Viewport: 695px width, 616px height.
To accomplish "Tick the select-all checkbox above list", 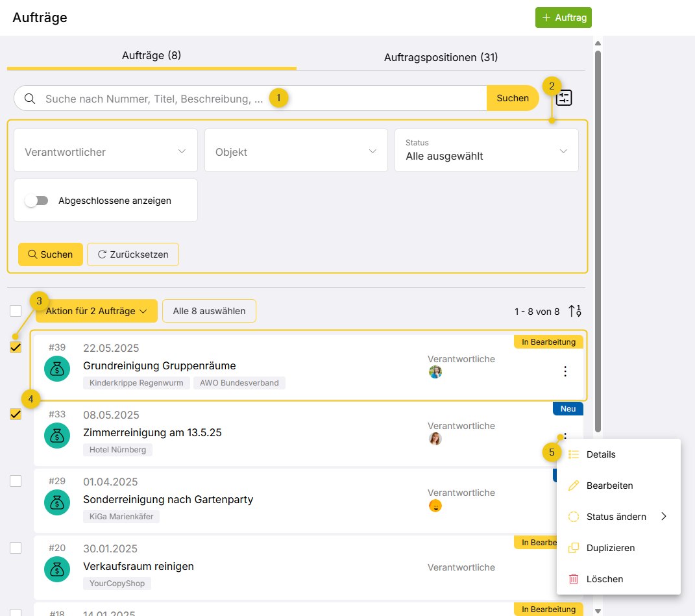I will coord(16,311).
